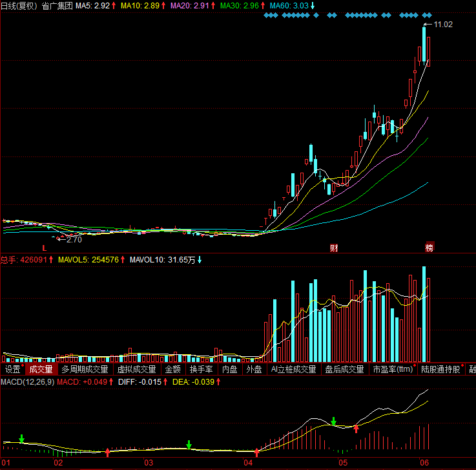Select the 05 month label on time axis
This screenshot has width=476, height=470.
pos(343,463)
